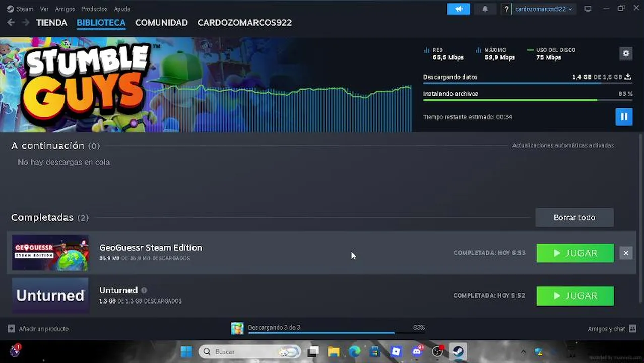The image size is (644, 363).
Task: Click the RED network speed stat
Action: (443, 53)
